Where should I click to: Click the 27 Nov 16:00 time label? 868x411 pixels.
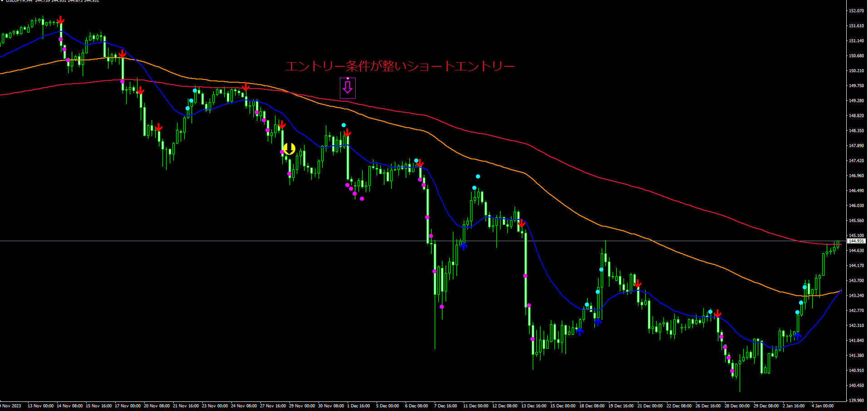point(273,406)
